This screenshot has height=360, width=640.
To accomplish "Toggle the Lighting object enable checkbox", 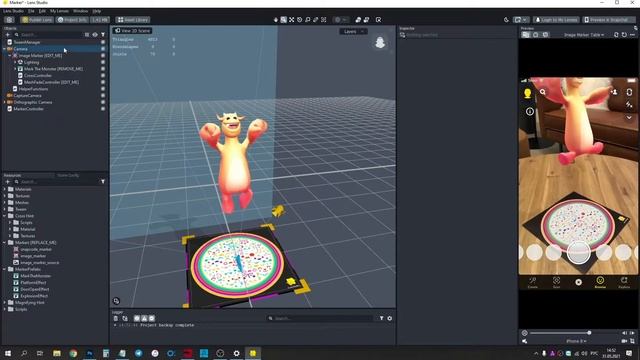I will click(103, 62).
